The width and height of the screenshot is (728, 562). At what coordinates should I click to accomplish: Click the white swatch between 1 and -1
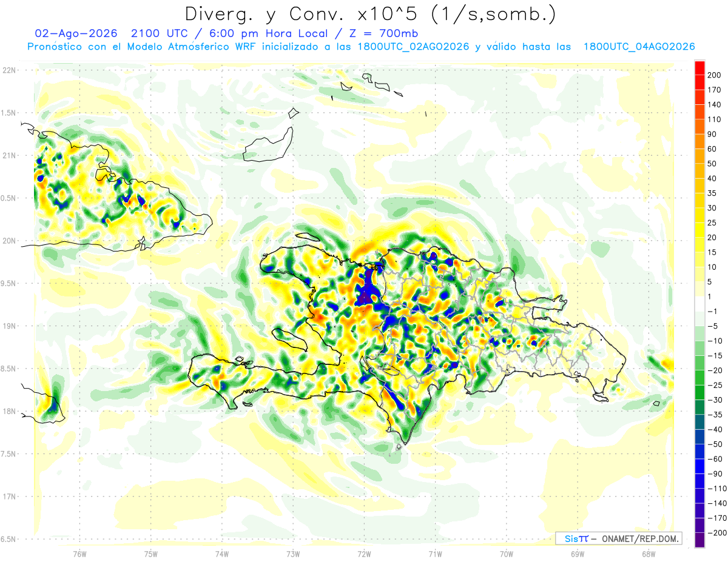[699, 304]
